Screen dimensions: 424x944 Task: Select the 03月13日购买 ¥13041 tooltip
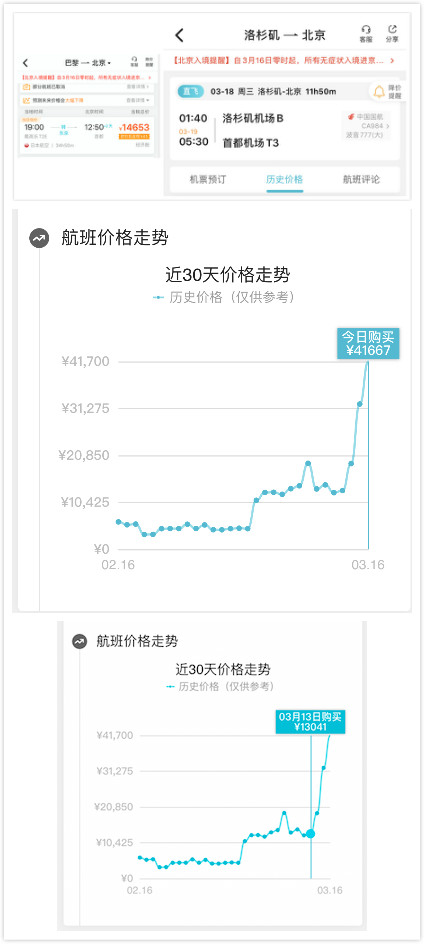(x=311, y=722)
